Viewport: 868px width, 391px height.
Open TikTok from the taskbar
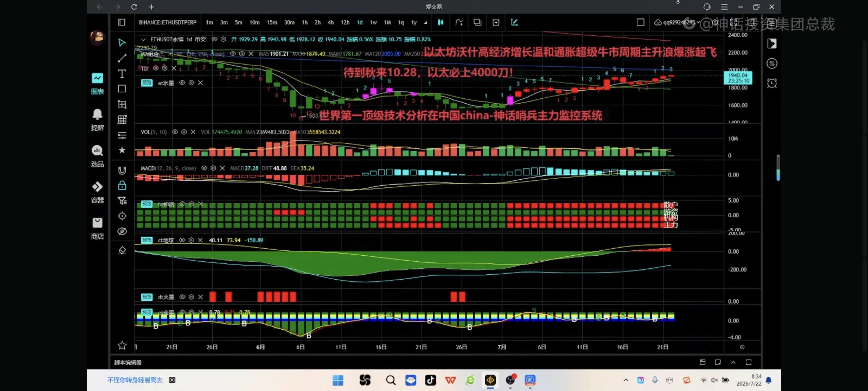[x=430, y=380]
